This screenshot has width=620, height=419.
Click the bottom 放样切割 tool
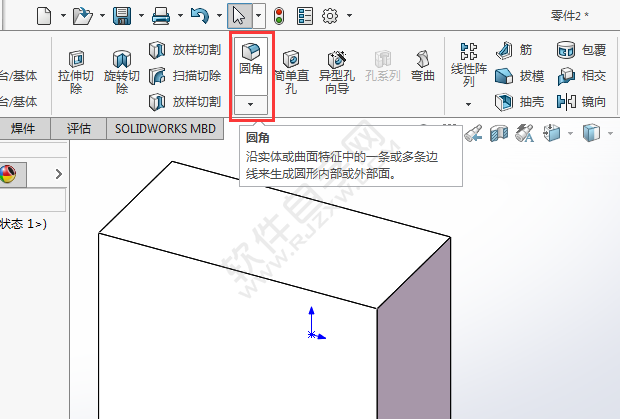[185, 102]
